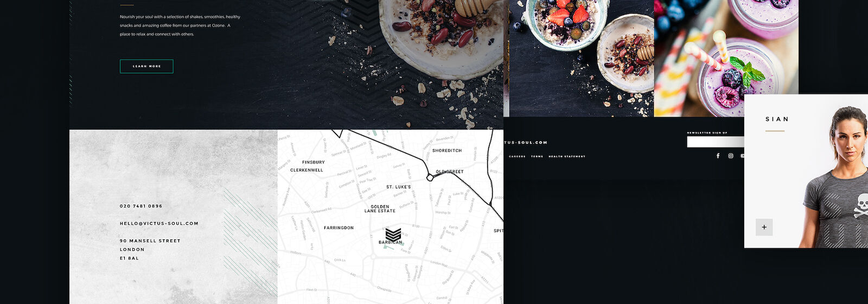Click the victus-soul.com footer link

point(526,142)
